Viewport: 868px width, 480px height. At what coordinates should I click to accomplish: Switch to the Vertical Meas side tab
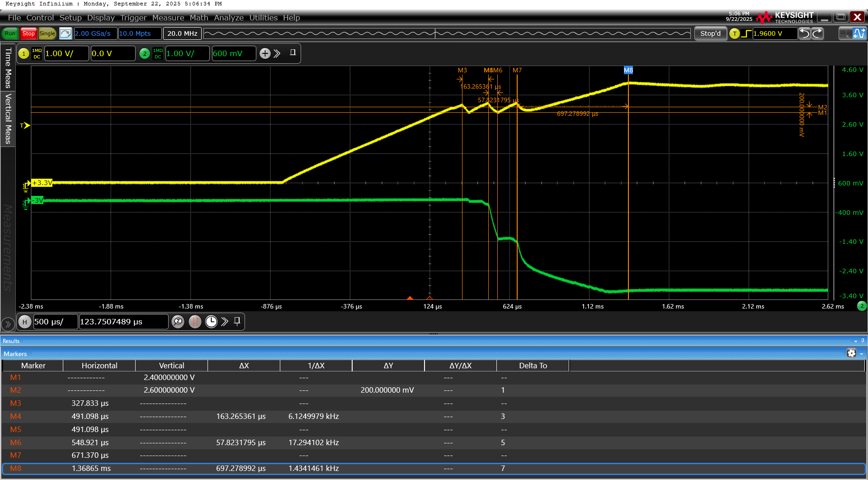[8, 119]
